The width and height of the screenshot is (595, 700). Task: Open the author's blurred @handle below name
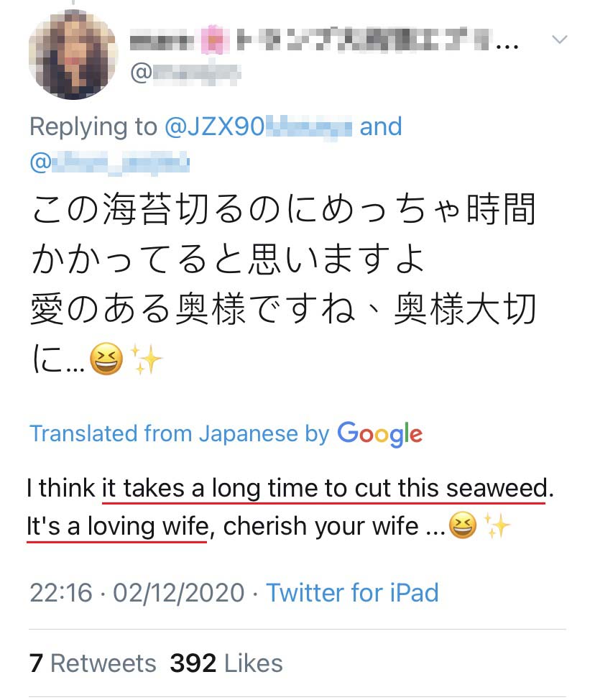click(x=185, y=73)
